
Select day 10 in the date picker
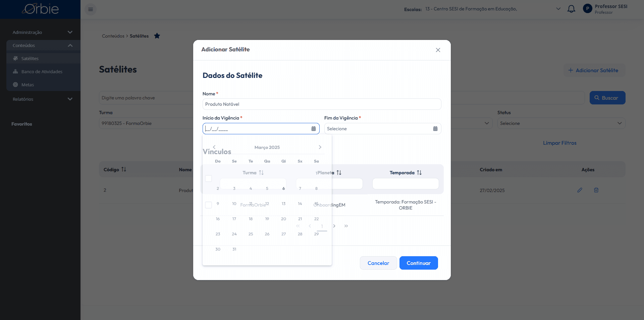coord(234,204)
